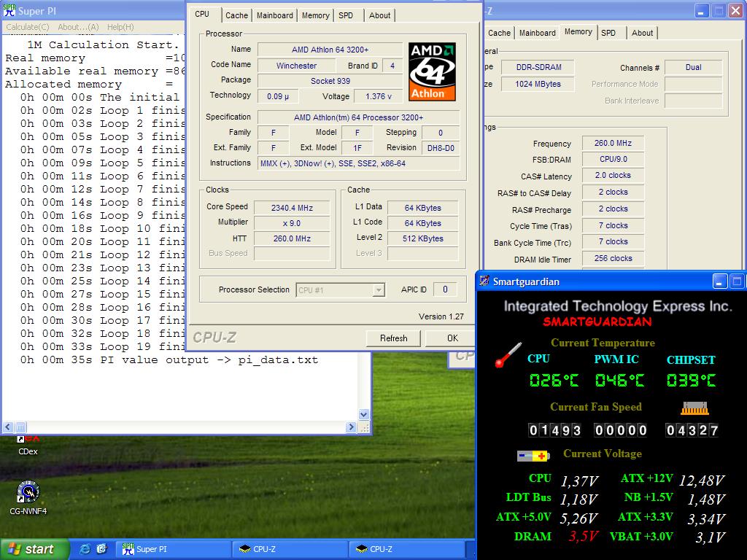
Task: Click CPU temperature reading 026°C
Action: point(554,380)
